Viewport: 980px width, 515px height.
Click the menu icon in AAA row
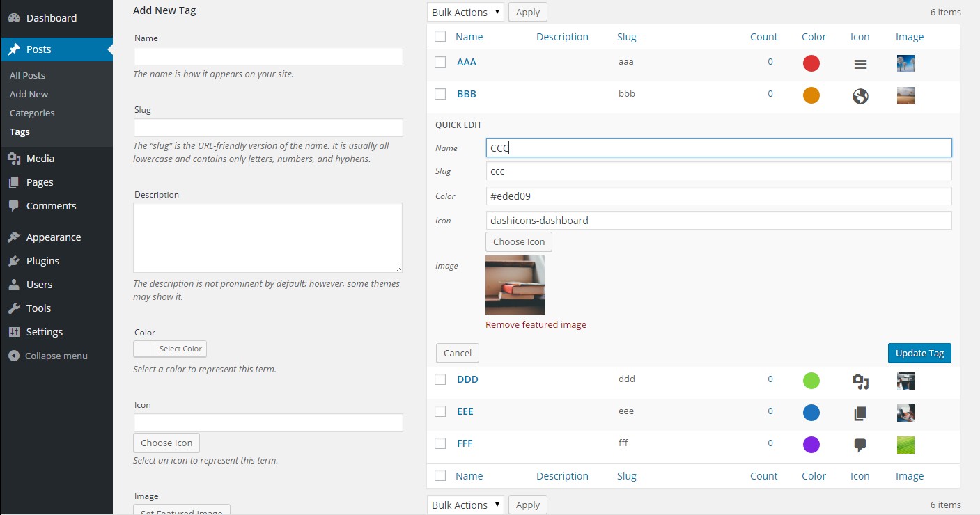pyautogui.click(x=860, y=64)
